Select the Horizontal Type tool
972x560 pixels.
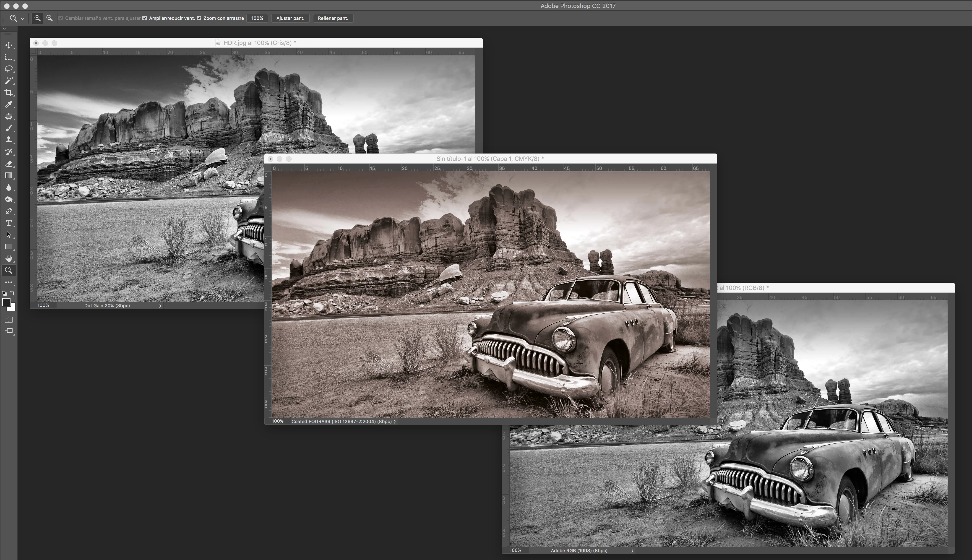click(8, 223)
